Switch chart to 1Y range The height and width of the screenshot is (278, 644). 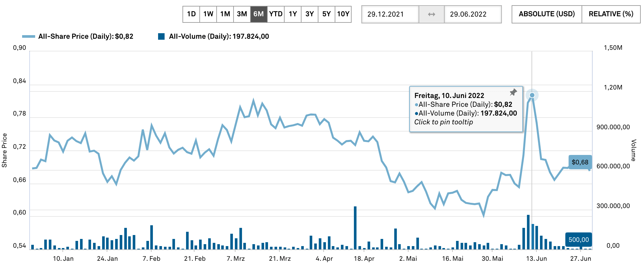(x=293, y=14)
